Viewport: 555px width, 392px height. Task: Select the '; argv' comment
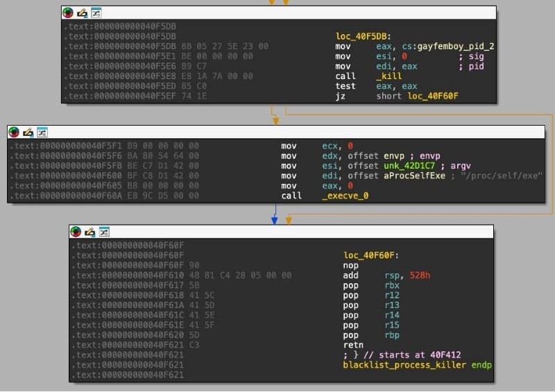coord(456,166)
